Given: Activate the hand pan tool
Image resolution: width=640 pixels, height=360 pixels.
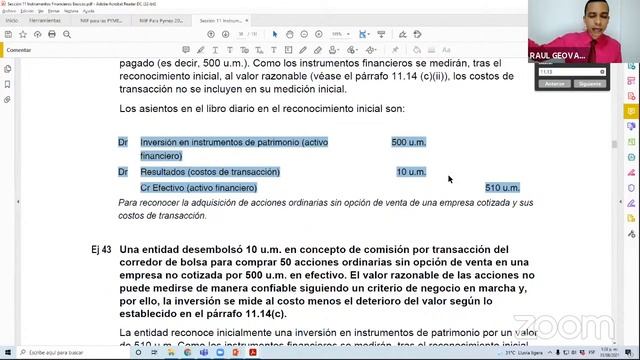Looking at the screenshot, I should 289,34.
